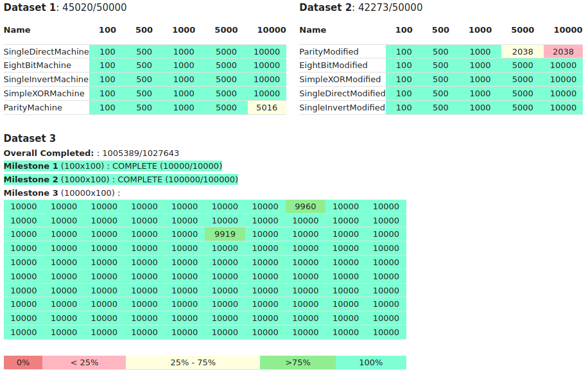Click the 9919 cell in Milestone 3 grid

click(x=225, y=234)
